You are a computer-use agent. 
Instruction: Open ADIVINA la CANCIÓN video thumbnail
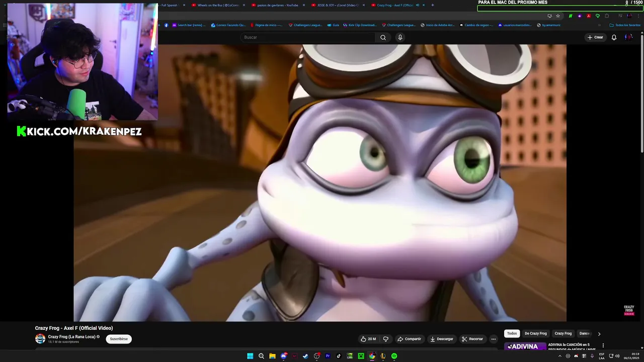tap(525, 347)
